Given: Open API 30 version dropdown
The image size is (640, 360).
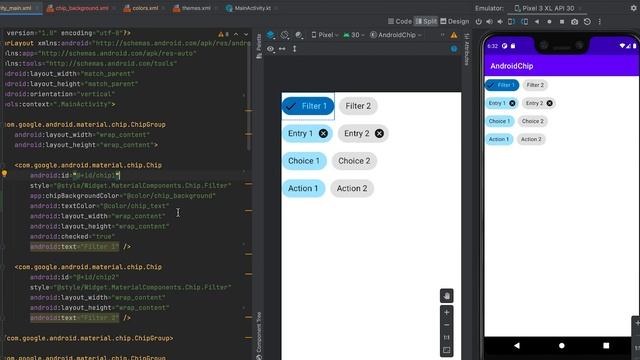Looking at the screenshot, I should click(354, 35).
